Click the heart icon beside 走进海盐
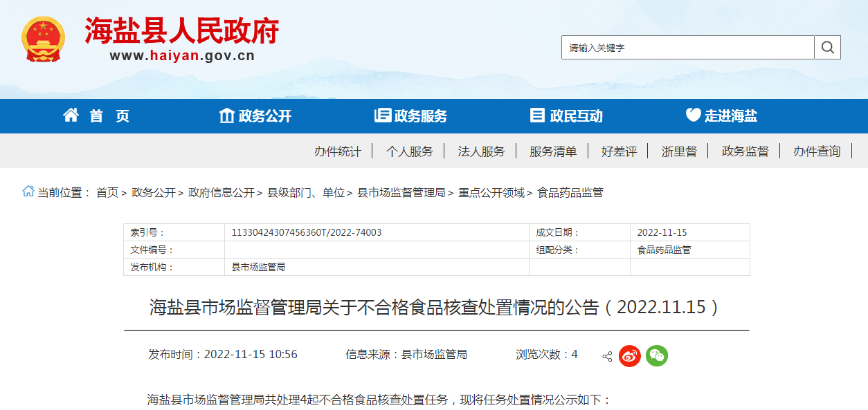This screenshot has height=410, width=868. point(693,115)
